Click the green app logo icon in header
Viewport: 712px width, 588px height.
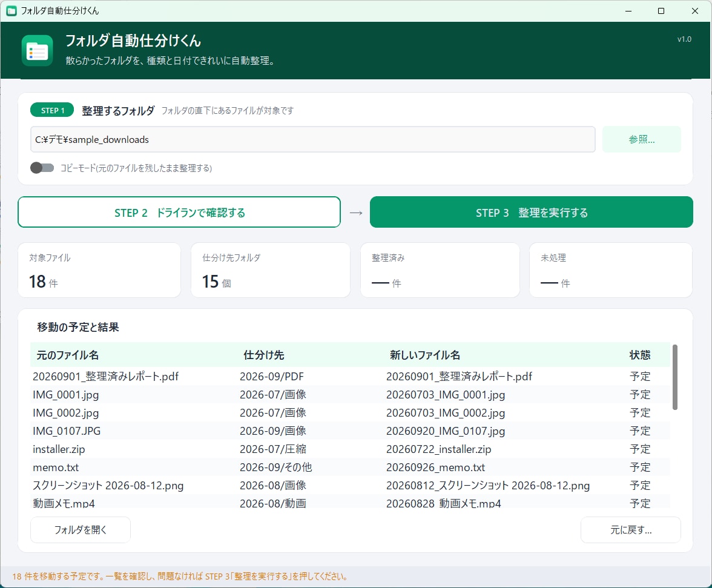tap(38, 50)
